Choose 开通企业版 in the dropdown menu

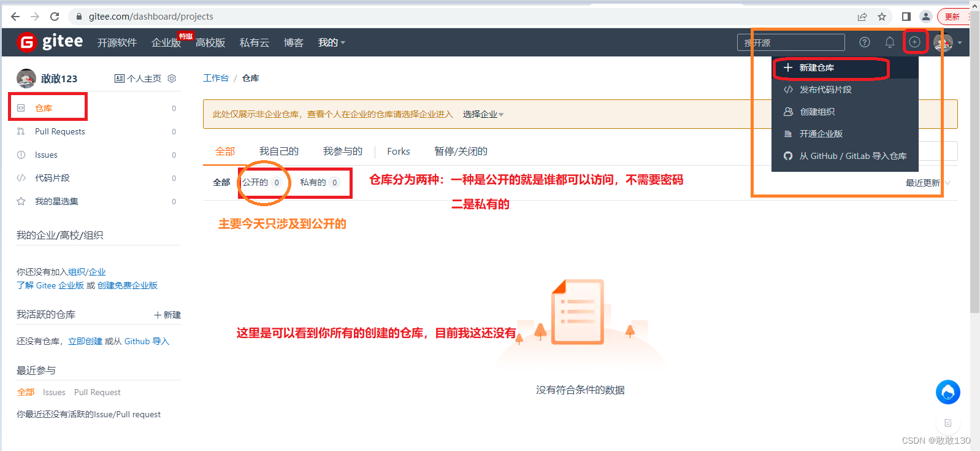pyautogui.click(x=845, y=134)
